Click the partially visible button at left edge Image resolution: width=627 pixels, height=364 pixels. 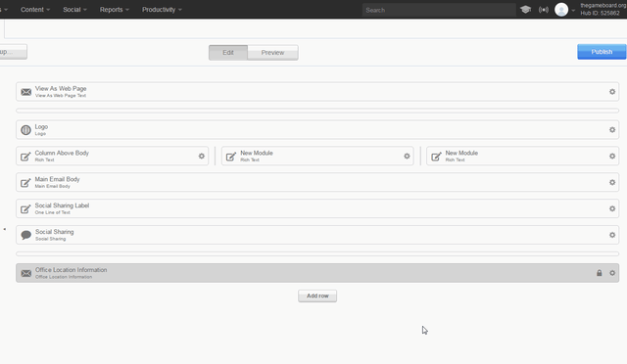(x=13, y=52)
